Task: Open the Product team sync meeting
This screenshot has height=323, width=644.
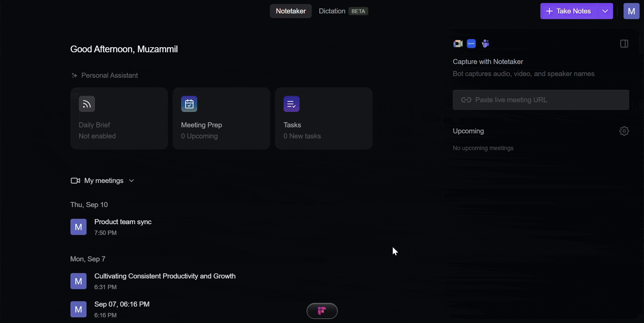Action: (x=123, y=222)
